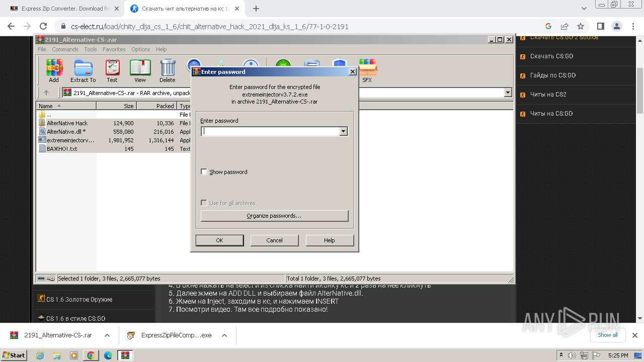Sort by Name column header
The height and width of the screenshot is (362, 644).
click(x=66, y=106)
